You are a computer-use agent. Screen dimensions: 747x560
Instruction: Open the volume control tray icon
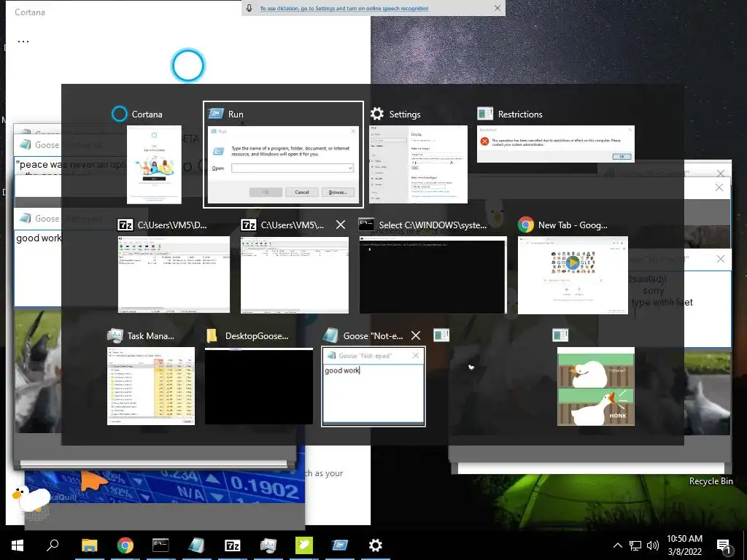point(653,545)
